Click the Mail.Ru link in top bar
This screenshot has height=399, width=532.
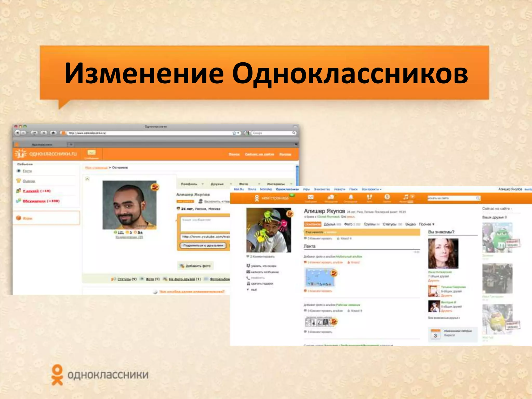pos(238,189)
